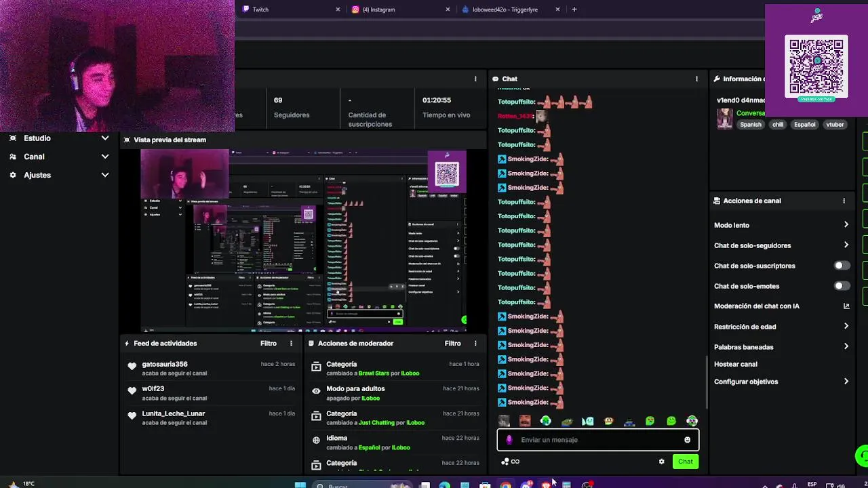
Task: Click Hostear canal action
Action: tap(736, 364)
